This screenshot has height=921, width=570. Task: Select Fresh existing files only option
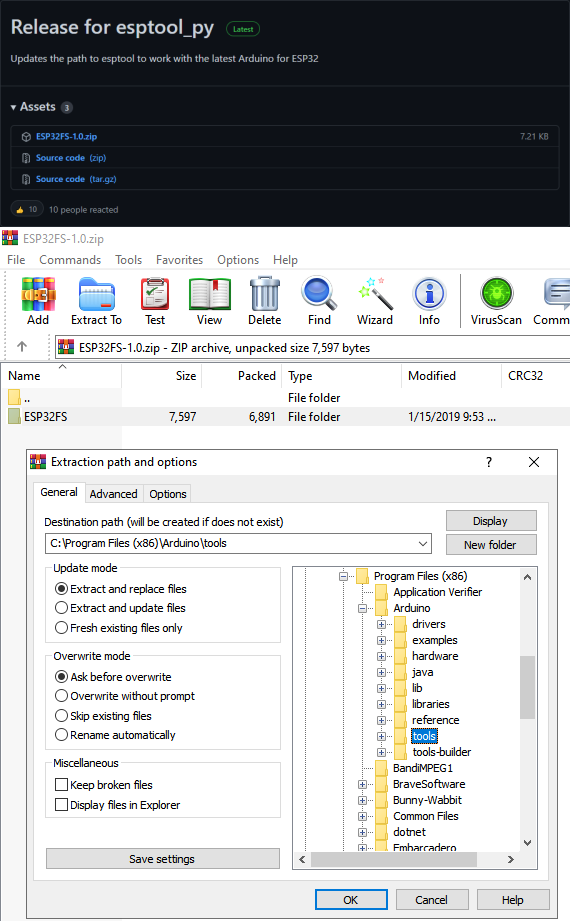[x=61, y=628]
